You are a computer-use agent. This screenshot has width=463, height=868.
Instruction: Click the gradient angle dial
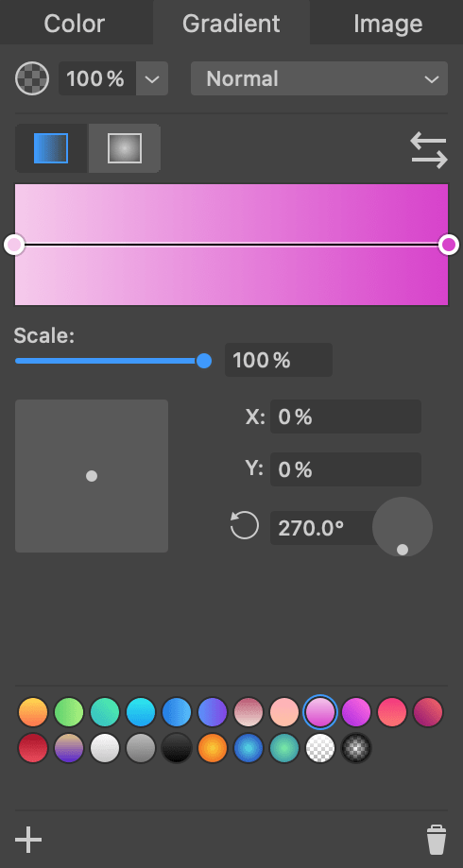(x=403, y=526)
